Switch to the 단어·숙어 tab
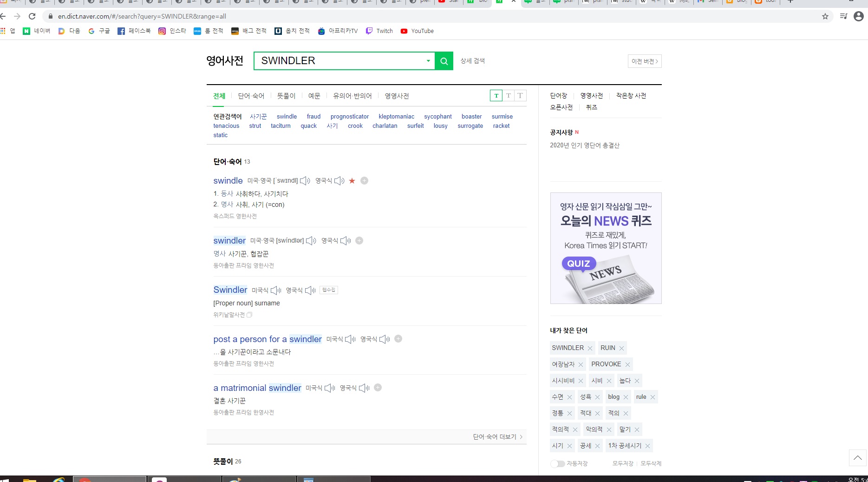The width and height of the screenshot is (868, 482). [x=251, y=96]
